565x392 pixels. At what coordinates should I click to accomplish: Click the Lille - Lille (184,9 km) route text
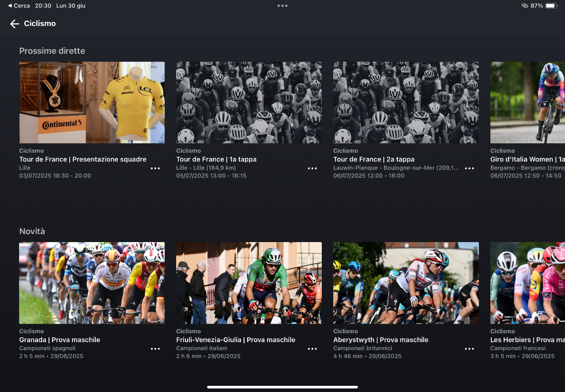coord(206,168)
